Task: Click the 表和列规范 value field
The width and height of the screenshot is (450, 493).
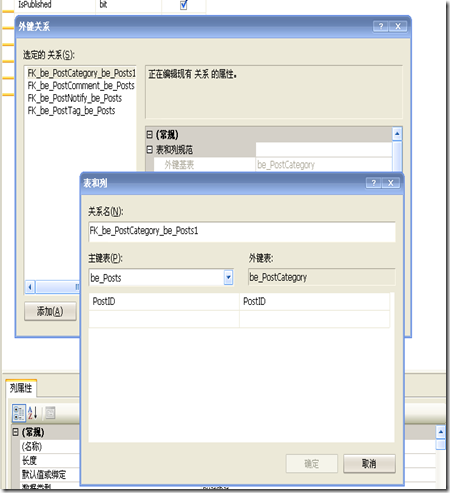Action: point(323,150)
